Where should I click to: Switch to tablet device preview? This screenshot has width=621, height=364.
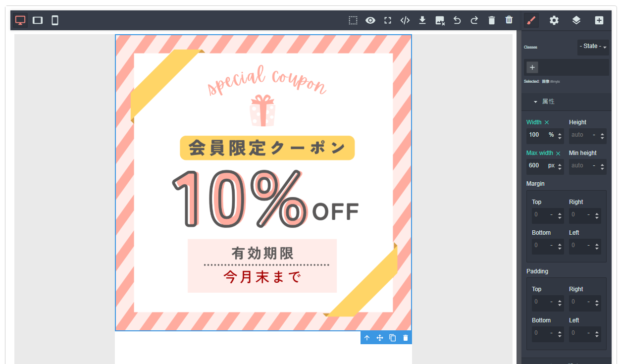[x=38, y=20]
